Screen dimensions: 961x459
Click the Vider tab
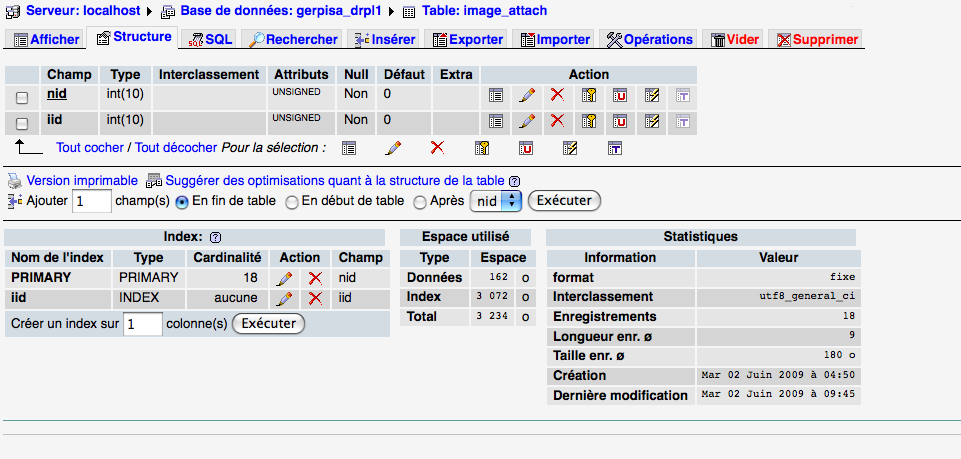coord(734,39)
